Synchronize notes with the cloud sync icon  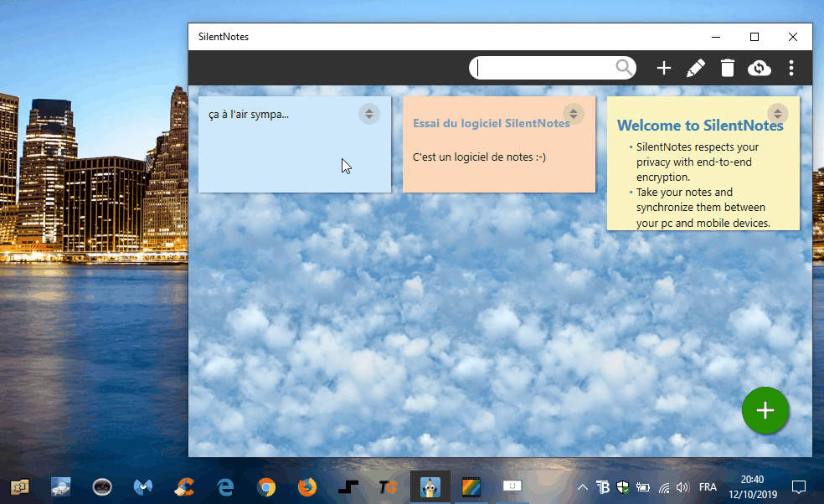(x=760, y=68)
